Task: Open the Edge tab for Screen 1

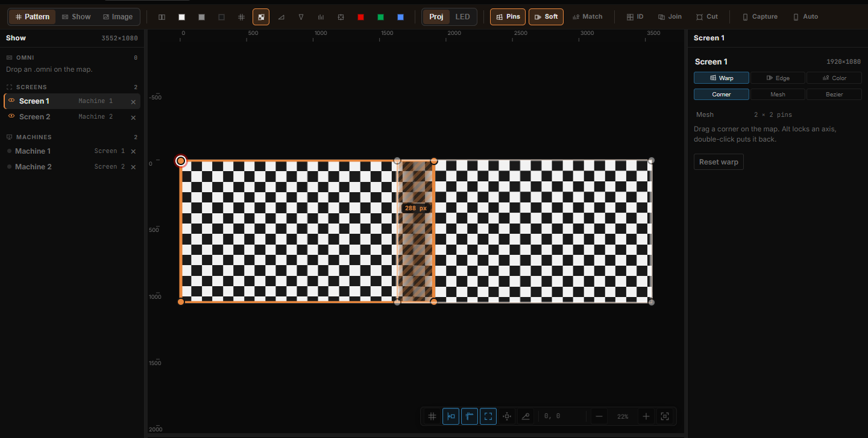Action: tap(778, 78)
